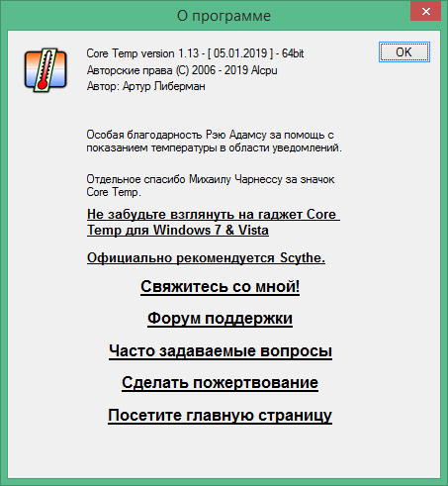
Task: Click the OK button
Action: 404,51
